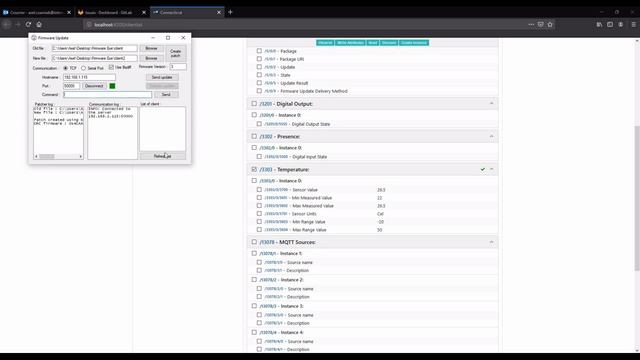Focus the Port input field
The image size is (640, 360).
[x=71, y=86]
